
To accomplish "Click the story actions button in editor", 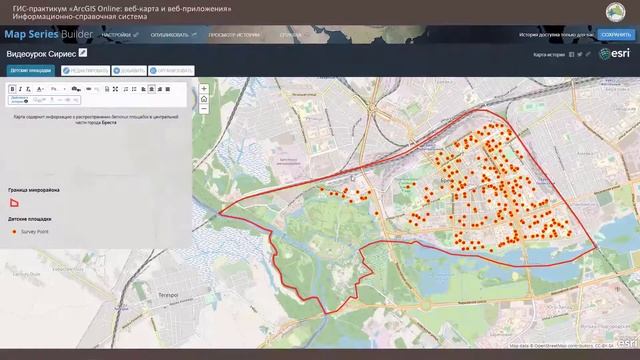I will (19, 100).
